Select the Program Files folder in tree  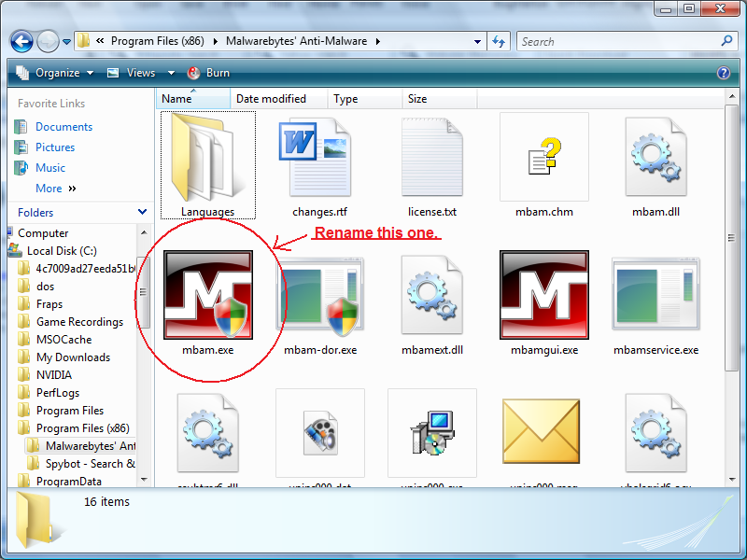pos(70,411)
